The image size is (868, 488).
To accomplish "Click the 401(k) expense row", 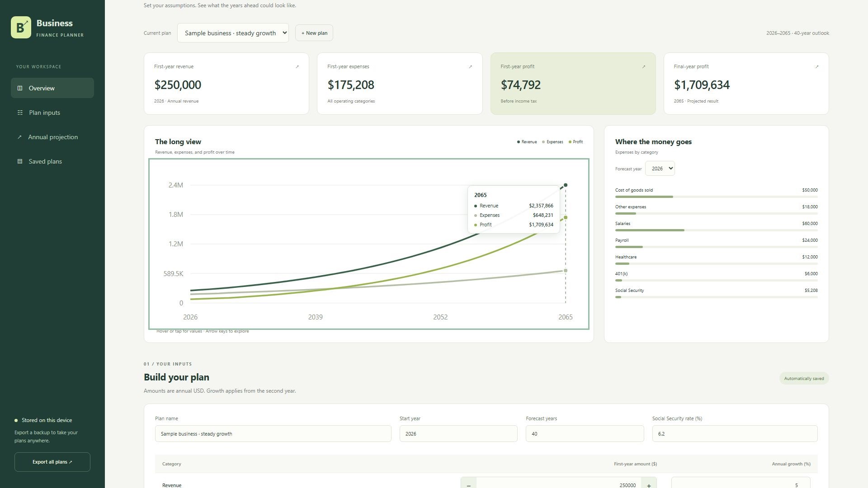I will tap(716, 277).
